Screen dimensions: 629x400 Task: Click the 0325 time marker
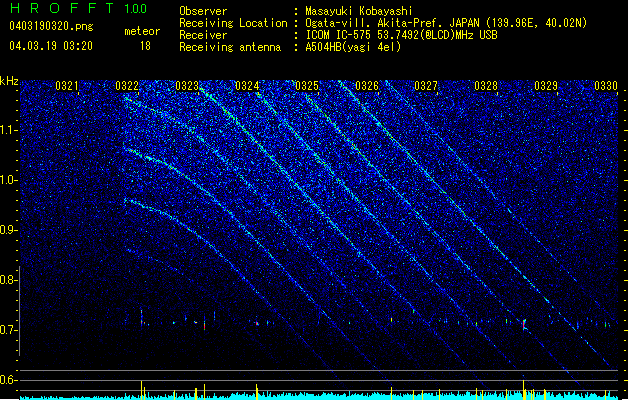click(x=307, y=86)
